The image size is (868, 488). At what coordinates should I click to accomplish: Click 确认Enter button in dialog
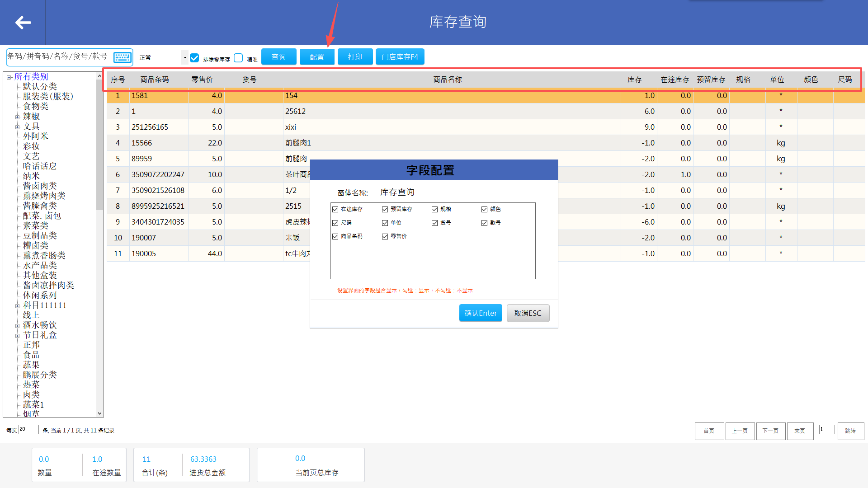[480, 313]
